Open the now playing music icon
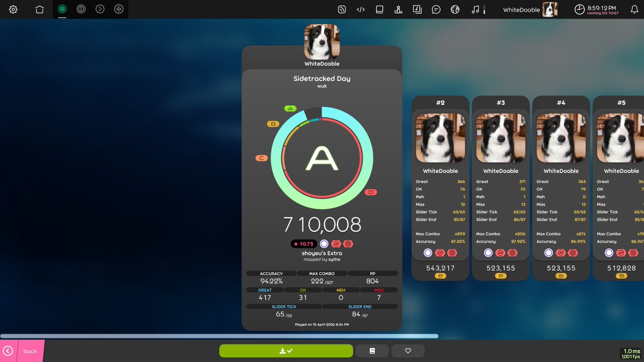 tap(475, 9)
